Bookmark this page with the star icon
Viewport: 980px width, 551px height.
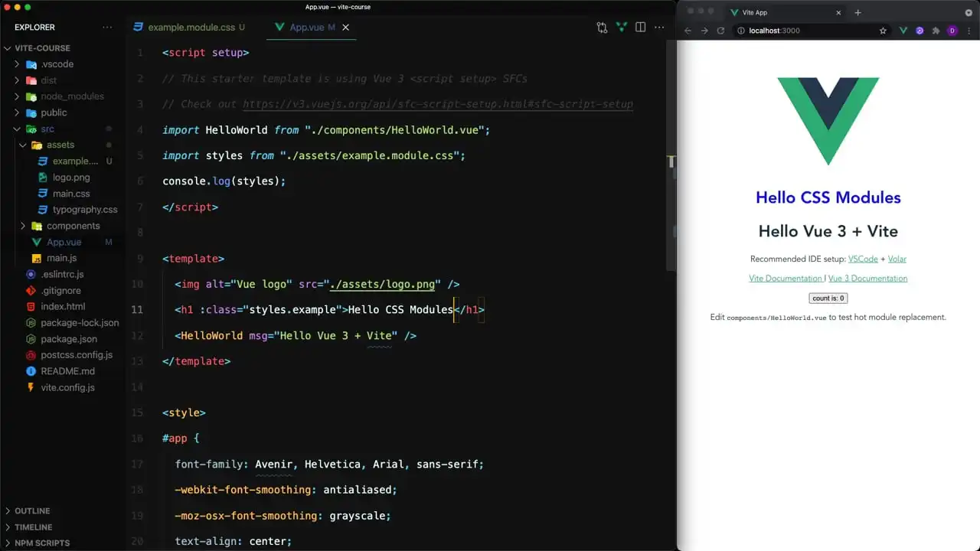point(883,31)
